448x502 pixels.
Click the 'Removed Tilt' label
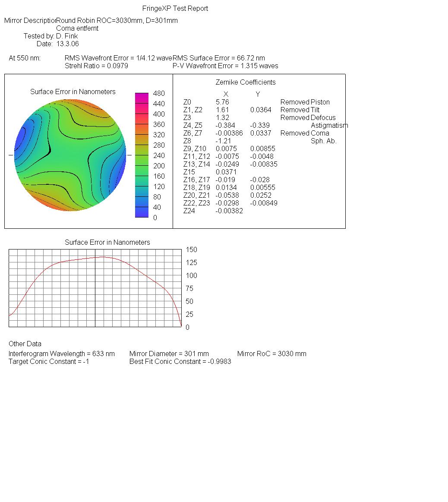click(300, 110)
